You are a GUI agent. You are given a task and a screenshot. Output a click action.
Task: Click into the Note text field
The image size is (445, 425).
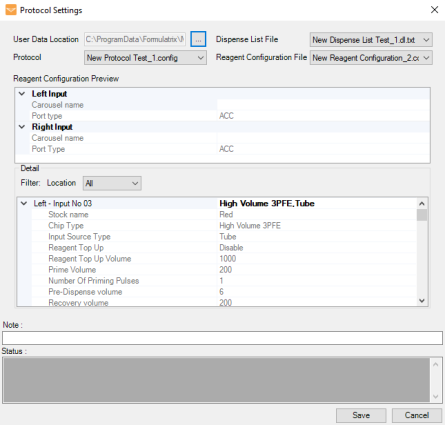click(222, 338)
